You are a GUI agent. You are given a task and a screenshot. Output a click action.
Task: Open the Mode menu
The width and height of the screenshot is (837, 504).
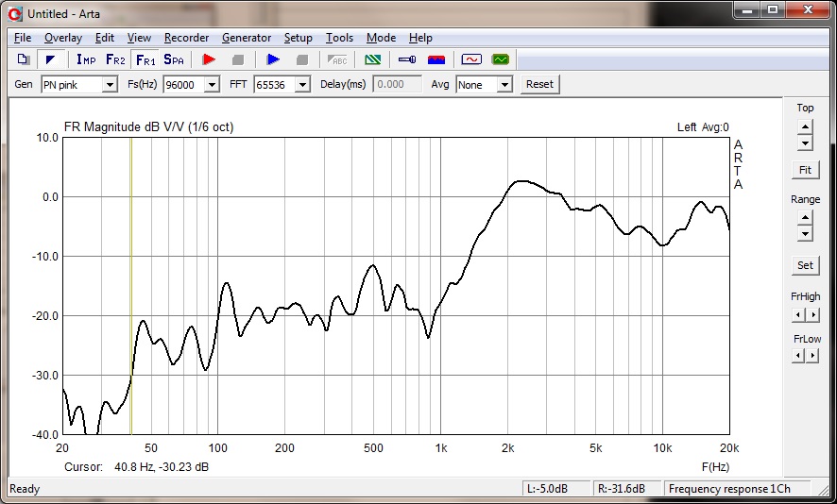point(381,38)
